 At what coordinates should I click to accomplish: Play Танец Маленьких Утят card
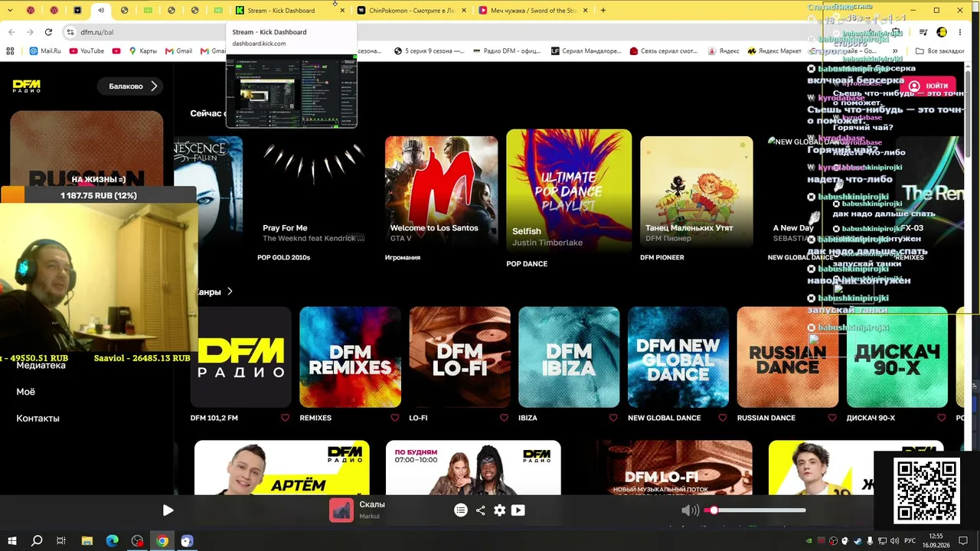pyautogui.click(x=697, y=191)
